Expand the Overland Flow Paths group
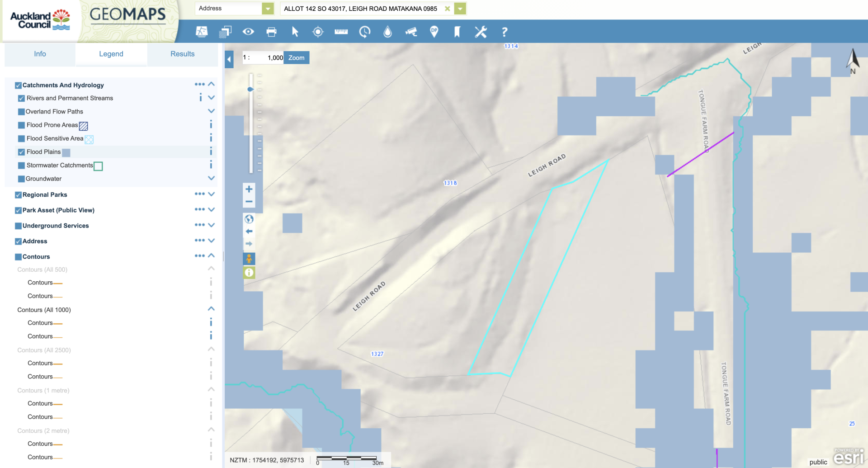 click(x=211, y=111)
